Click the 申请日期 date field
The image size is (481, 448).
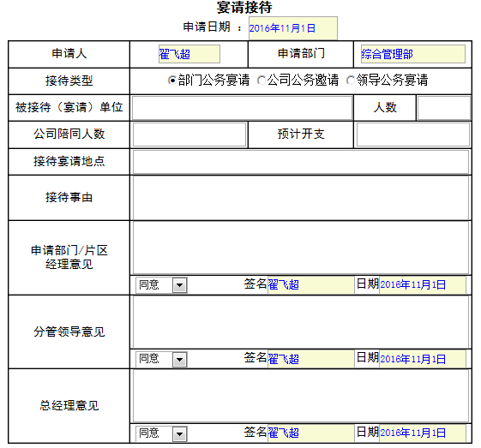(x=293, y=28)
